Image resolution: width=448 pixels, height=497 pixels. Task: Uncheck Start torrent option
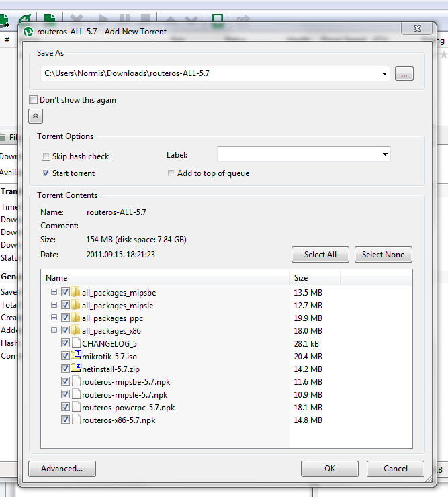pos(46,173)
